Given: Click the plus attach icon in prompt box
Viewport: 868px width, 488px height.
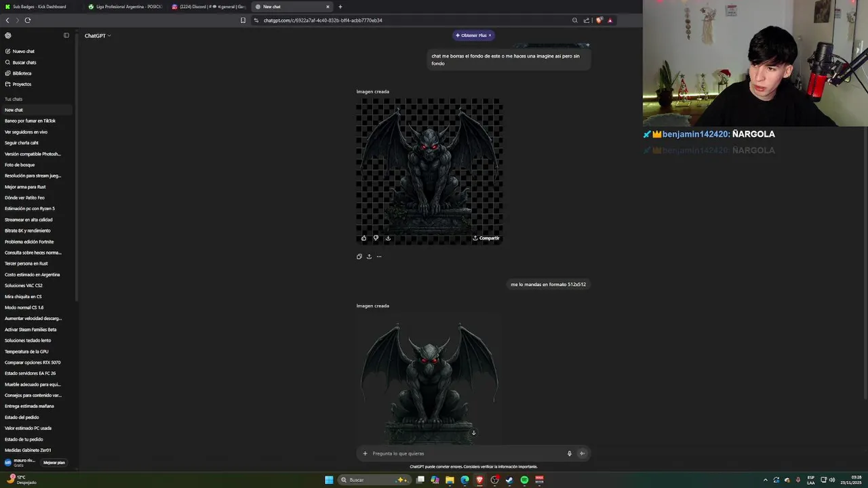Looking at the screenshot, I should tap(365, 453).
